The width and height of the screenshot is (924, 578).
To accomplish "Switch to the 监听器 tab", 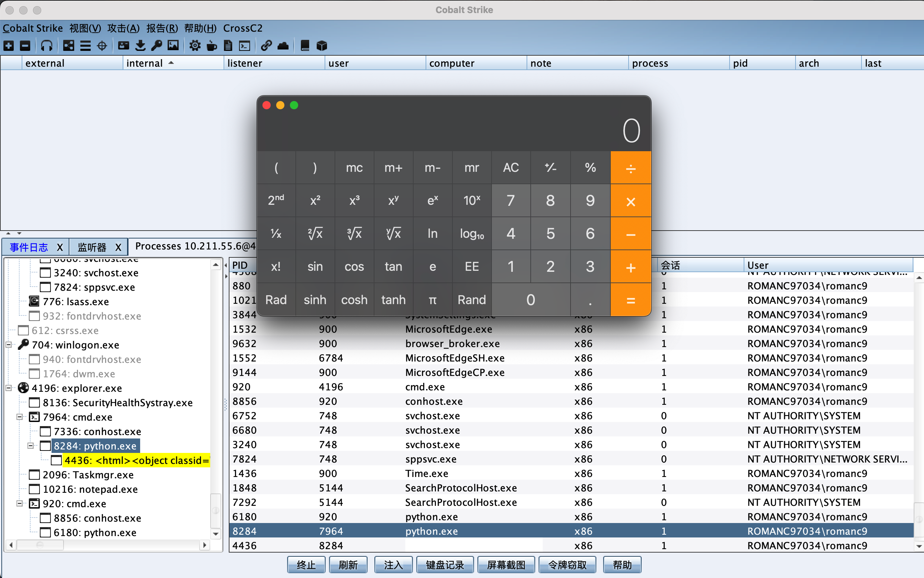I will tap(92, 247).
